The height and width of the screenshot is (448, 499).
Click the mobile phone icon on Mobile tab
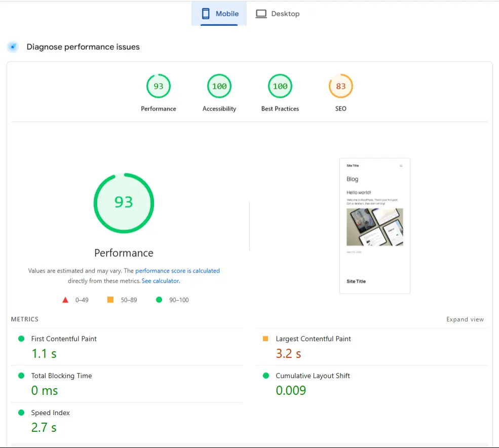coord(205,14)
